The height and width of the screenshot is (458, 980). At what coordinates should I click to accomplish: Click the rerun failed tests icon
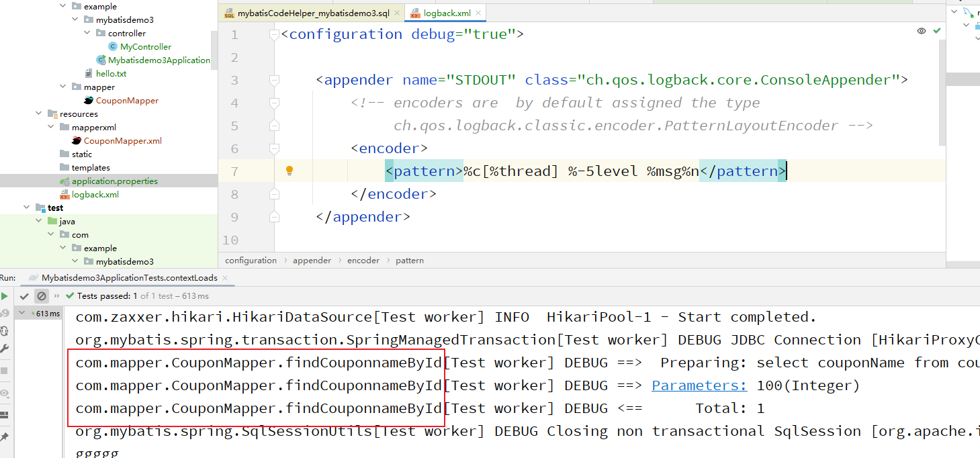tap(5, 313)
